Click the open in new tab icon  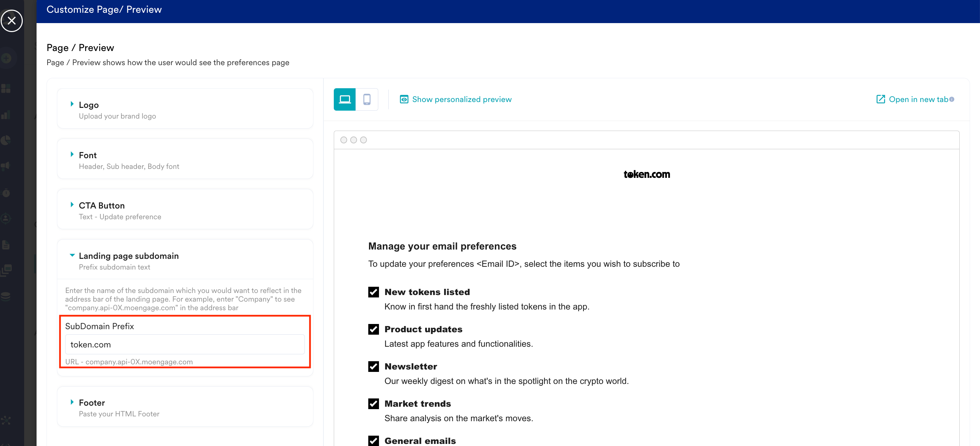tap(880, 99)
